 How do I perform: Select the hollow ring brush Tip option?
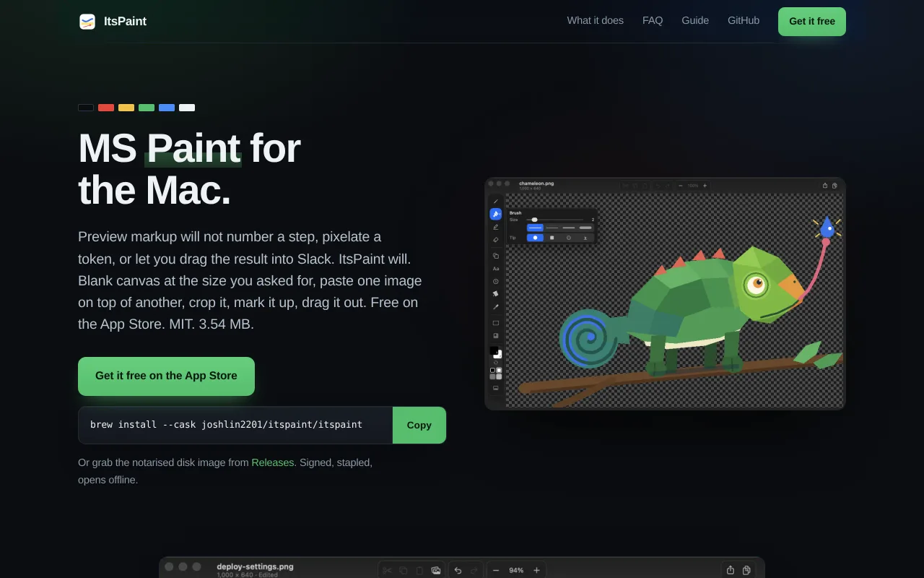point(569,237)
